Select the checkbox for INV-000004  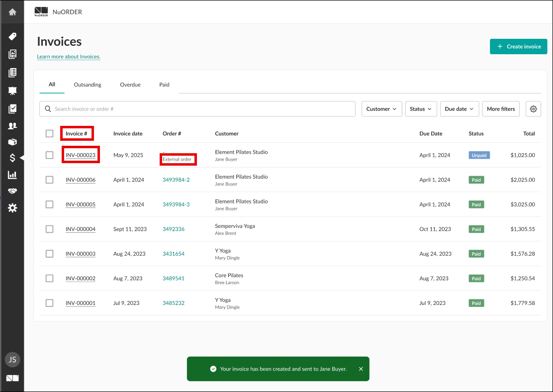pos(49,229)
